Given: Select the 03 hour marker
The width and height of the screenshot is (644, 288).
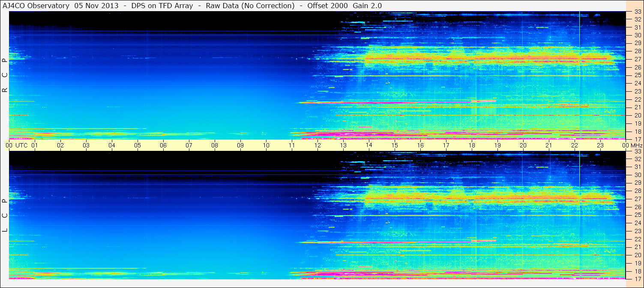Looking at the screenshot, I should pos(86,145).
